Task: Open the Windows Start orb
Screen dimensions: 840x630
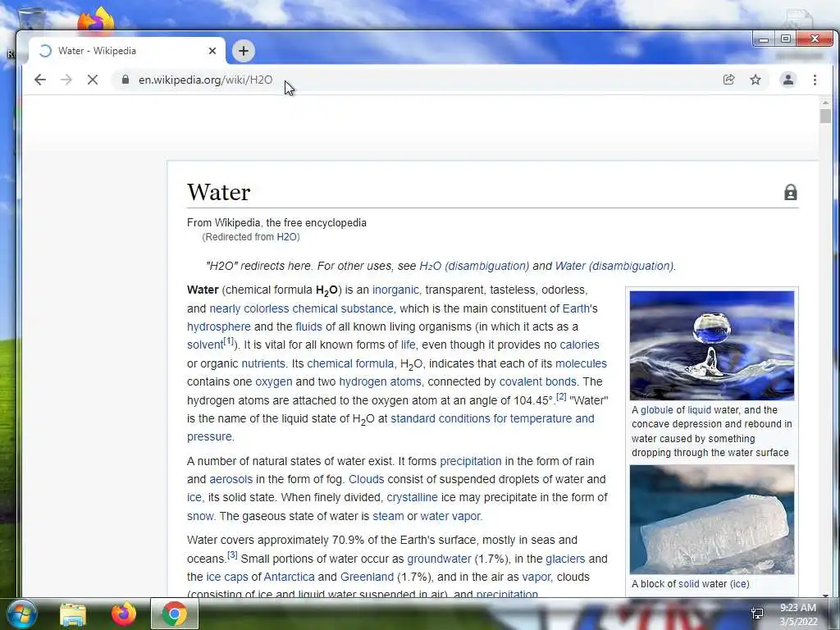Action: click(22, 614)
